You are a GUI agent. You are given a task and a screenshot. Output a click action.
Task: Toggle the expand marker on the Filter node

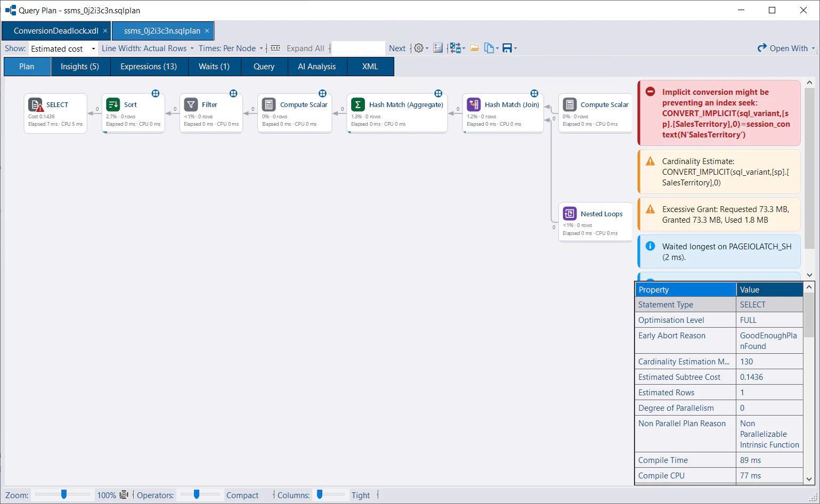pos(233,93)
